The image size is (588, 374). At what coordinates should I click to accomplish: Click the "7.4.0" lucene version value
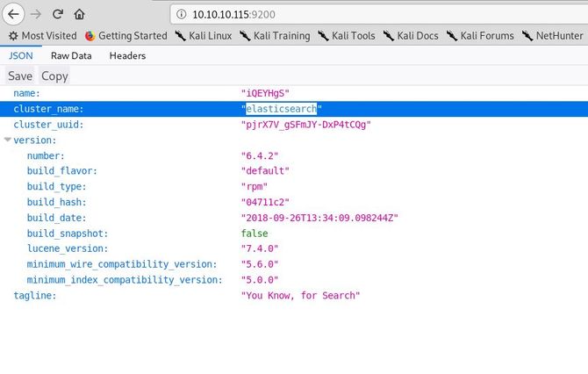point(260,248)
